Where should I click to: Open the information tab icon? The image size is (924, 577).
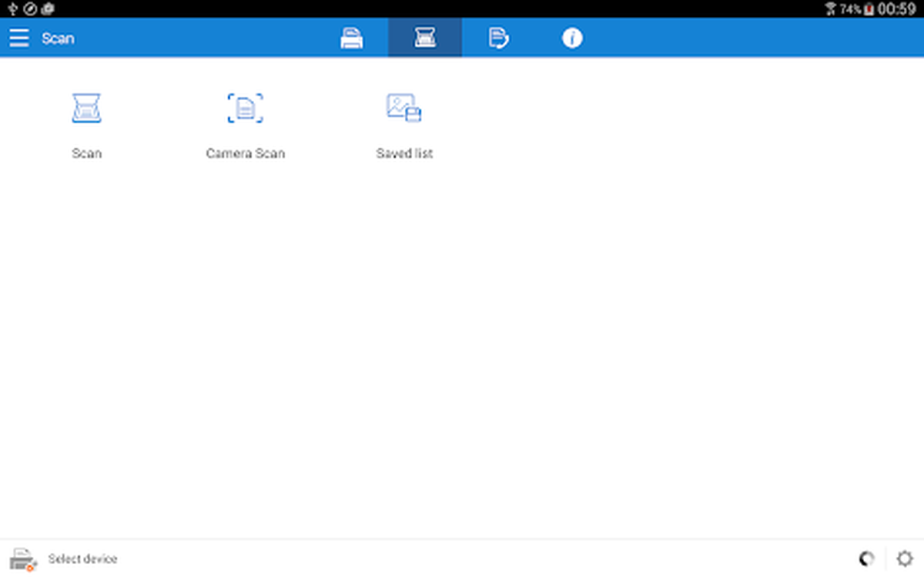(x=572, y=38)
